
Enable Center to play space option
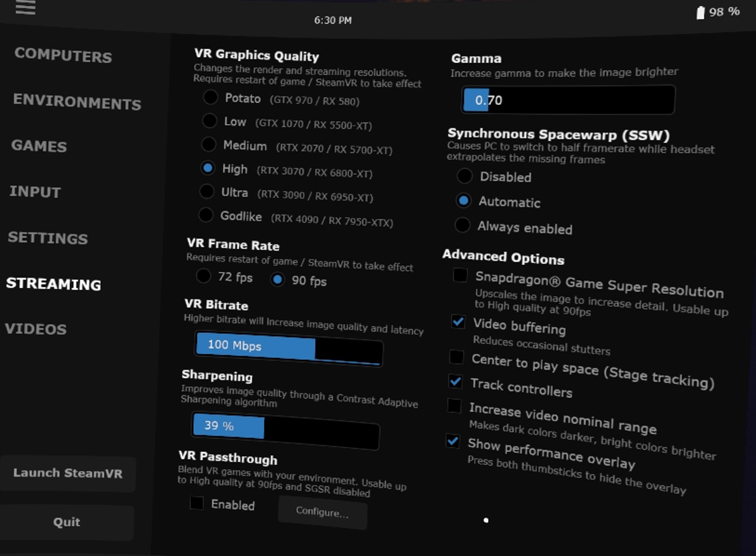[457, 357]
